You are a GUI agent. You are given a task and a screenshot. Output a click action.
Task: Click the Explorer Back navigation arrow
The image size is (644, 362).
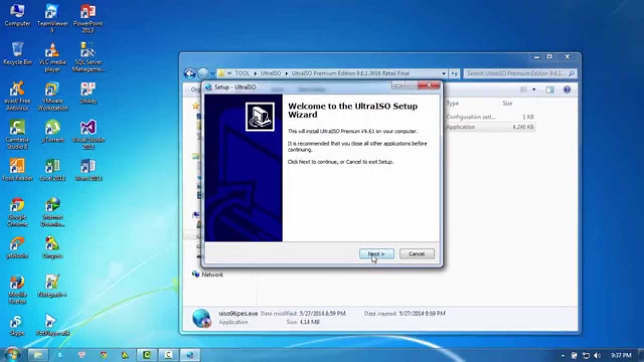[190, 74]
